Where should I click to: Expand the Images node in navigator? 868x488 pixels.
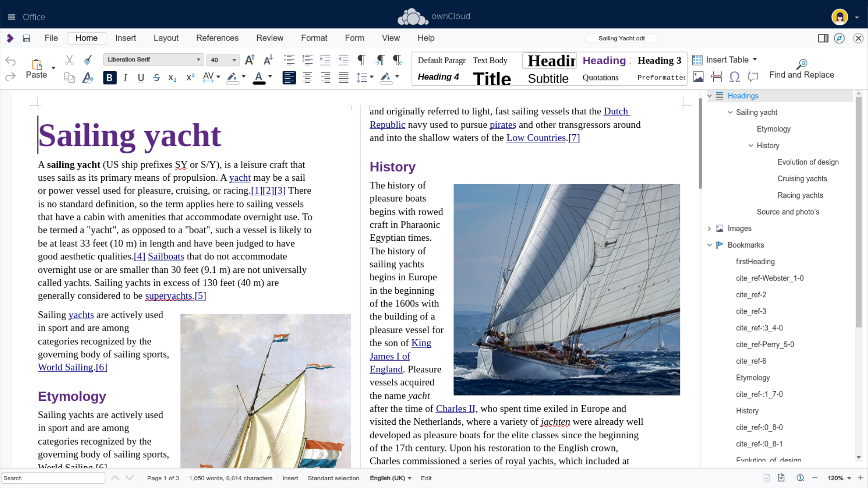(x=709, y=229)
